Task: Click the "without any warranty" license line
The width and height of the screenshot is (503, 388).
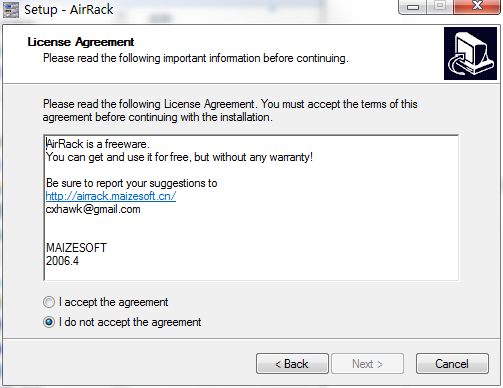Action: 179,157
